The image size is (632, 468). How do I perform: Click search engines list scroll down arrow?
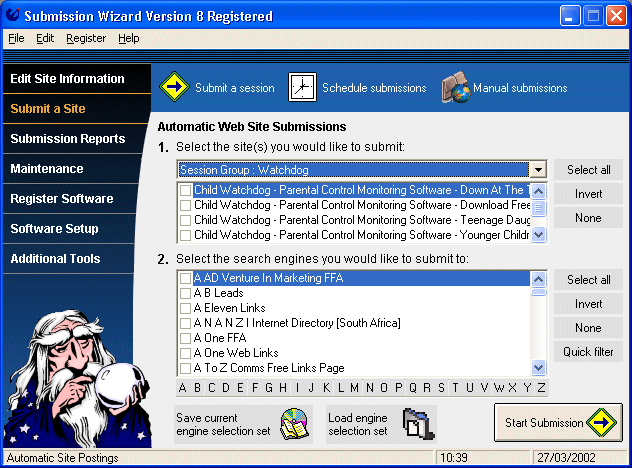click(538, 367)
